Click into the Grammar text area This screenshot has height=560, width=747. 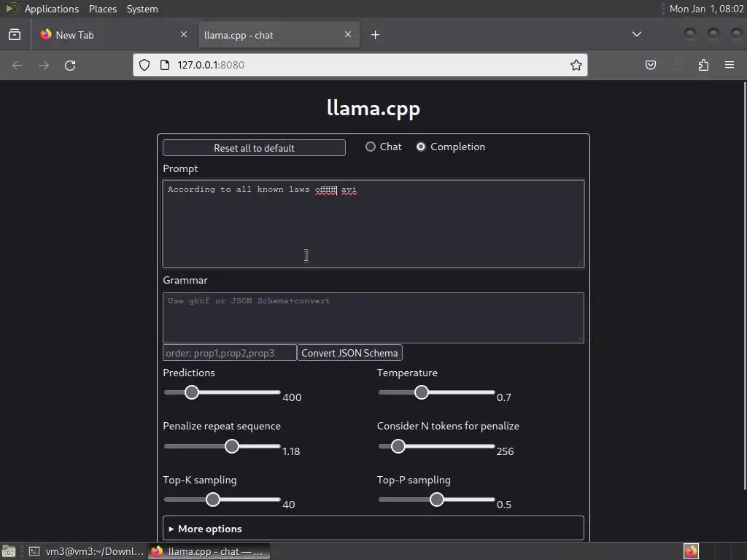[x=373, y=318]
